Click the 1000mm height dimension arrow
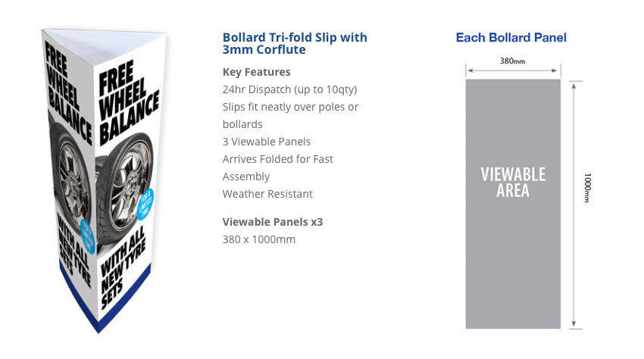 coord(574,204)
